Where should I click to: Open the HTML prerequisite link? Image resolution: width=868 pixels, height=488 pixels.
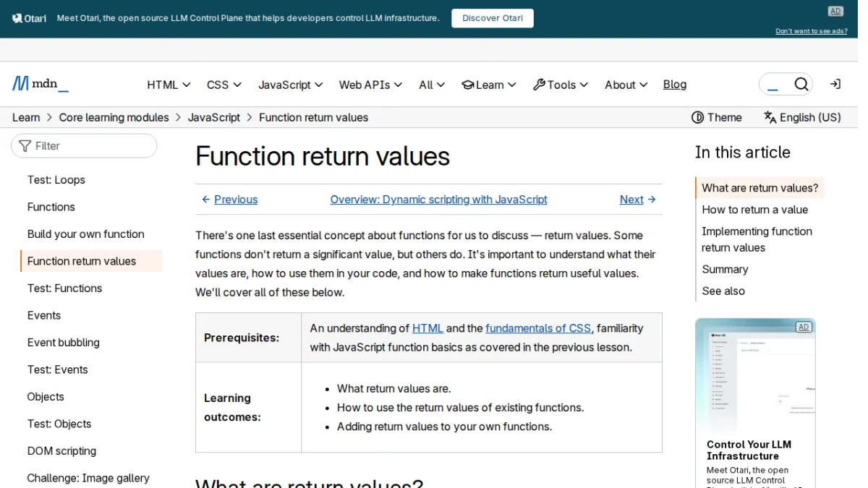tap(427, 328)
